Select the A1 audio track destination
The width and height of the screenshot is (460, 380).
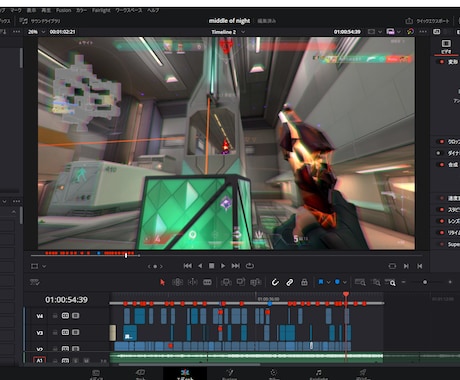(39, 360)
